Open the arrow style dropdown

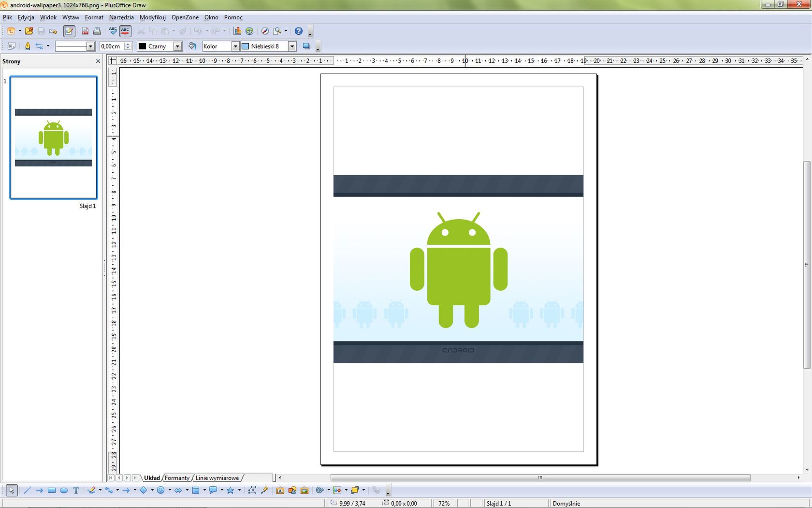pos(48,46)
